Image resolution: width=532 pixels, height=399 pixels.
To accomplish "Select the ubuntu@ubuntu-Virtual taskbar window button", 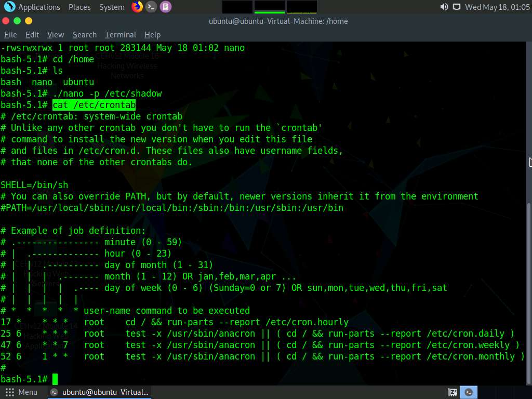I will (100, 392).
